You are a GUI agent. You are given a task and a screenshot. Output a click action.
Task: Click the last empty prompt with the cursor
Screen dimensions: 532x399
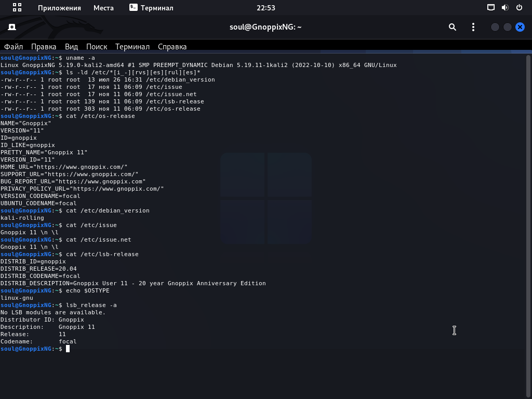[x=35, y=349]
